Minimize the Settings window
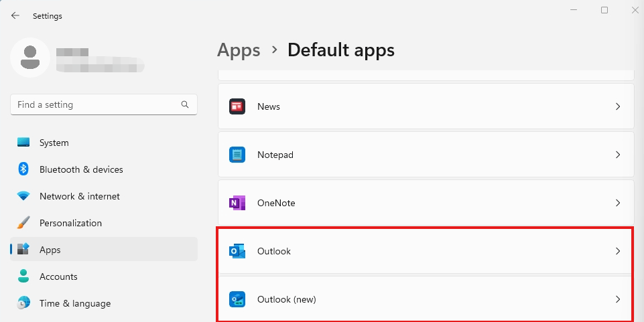Viewport: 644px width, 322px height. pos(574,10)
